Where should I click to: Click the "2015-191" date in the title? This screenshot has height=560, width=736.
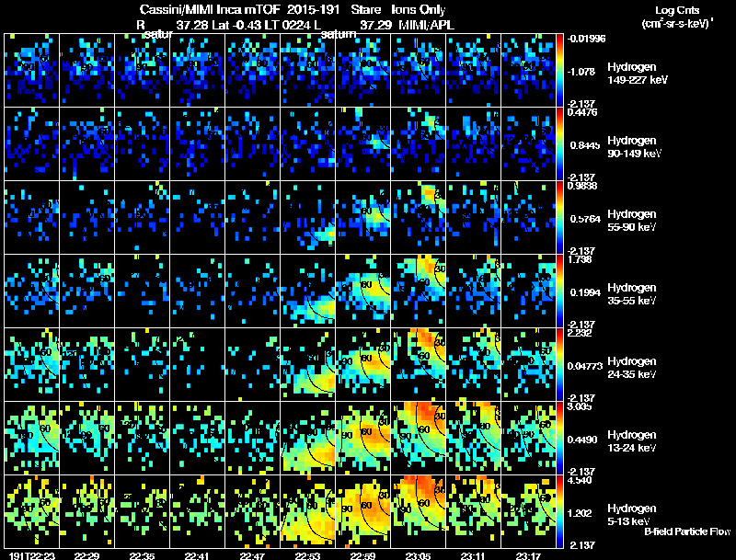(312, 10)
